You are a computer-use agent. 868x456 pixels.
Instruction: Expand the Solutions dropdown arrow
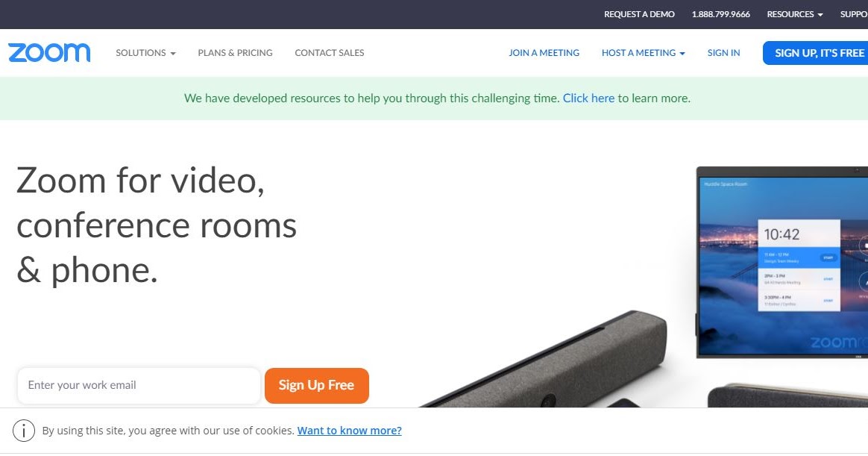tap(173, 53)
